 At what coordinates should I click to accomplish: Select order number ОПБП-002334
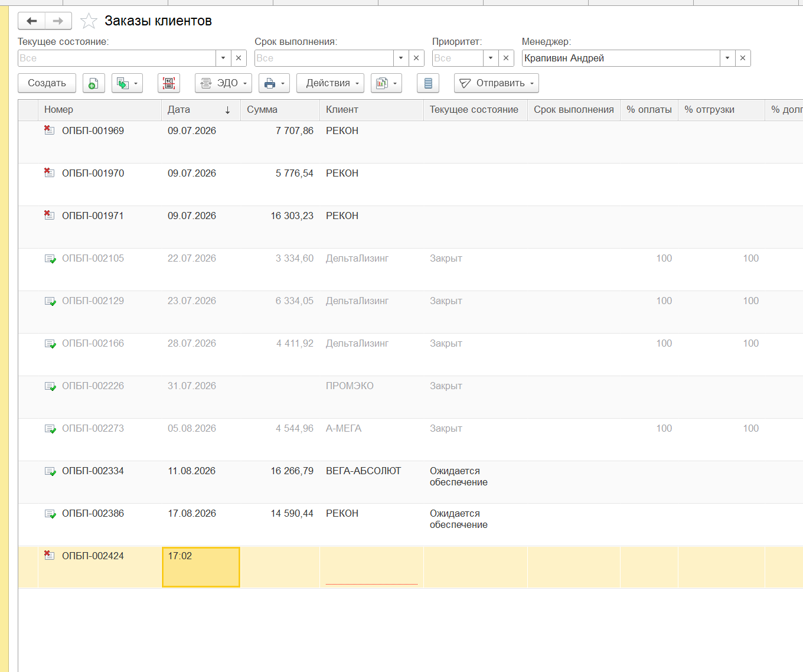coord(93,471)
